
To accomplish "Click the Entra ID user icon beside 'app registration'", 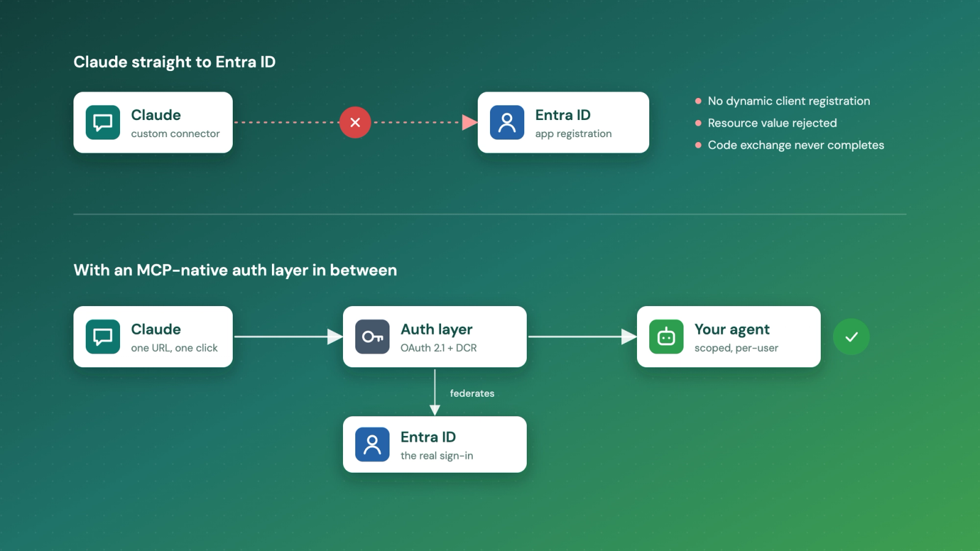I will (507, 122).
